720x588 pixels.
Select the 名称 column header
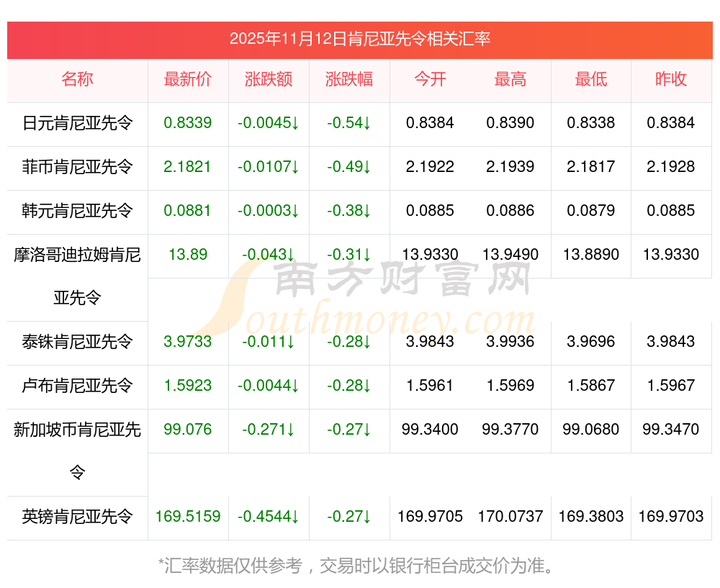pos(77,79)
